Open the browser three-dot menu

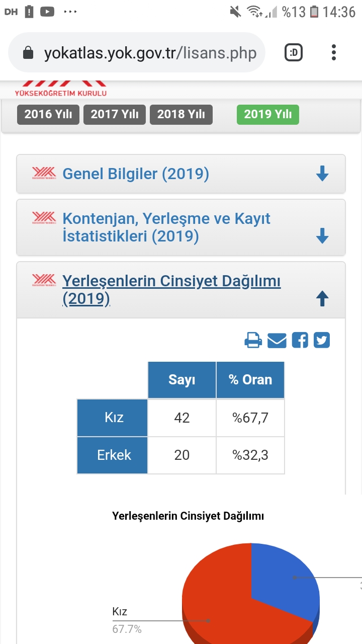coord(334,52)
